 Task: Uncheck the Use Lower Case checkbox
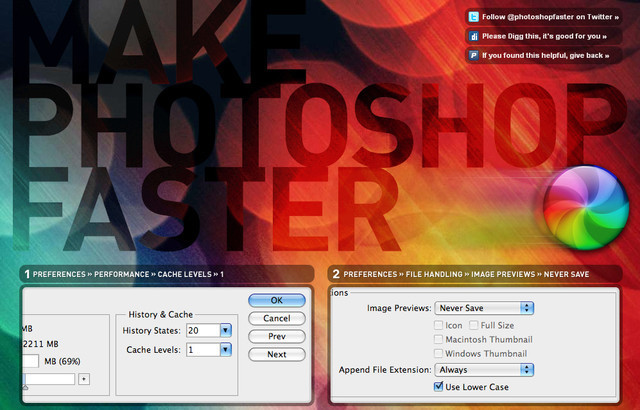click(440, 386)
